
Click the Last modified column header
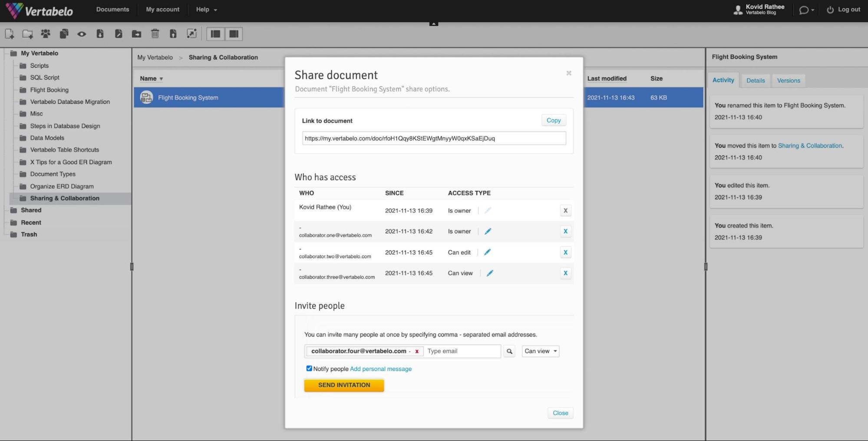[x=607, y=79]
